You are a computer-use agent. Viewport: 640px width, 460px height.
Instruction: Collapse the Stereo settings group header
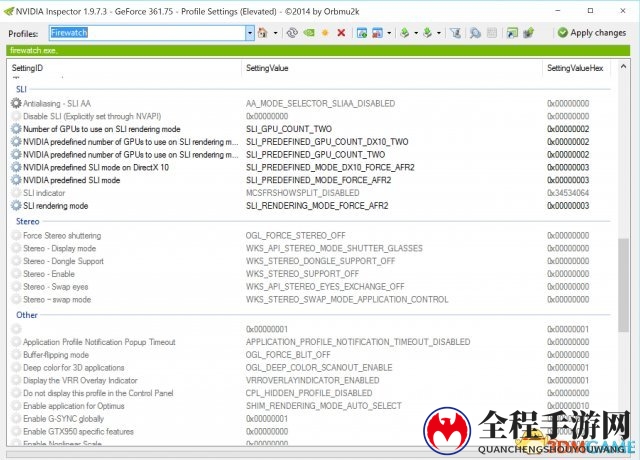coord(28,221)
